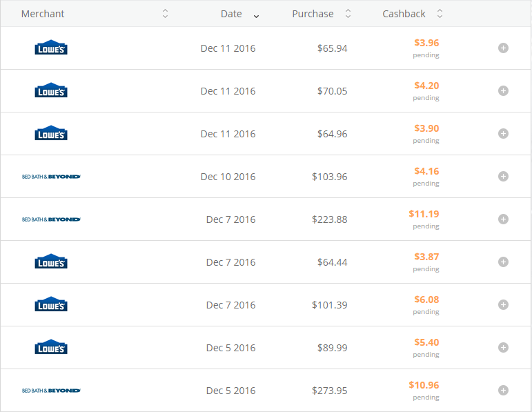Click the Lowe's logo for $65.94 purchase
Image resolution: width=532 pixels, height=412 pixels.
[x=51, y=48]
